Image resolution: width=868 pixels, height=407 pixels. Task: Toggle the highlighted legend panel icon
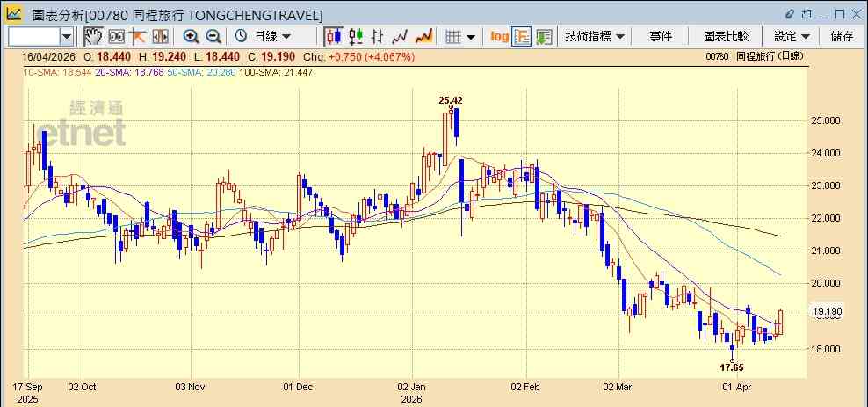pos(522,37)
